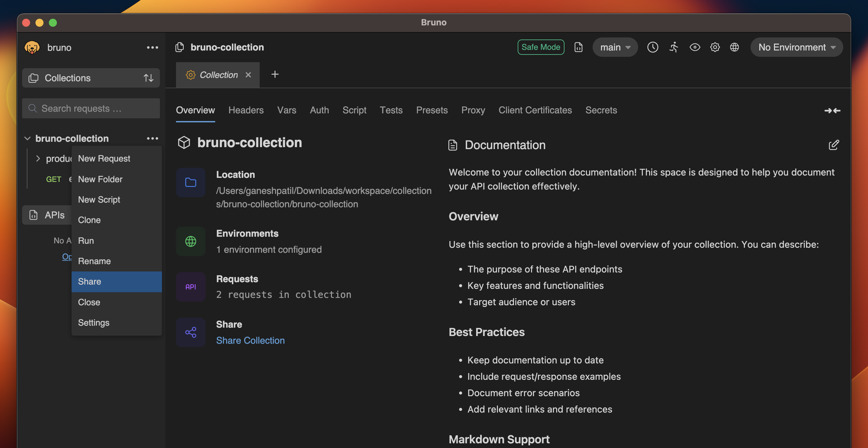The image size is (868, 448).
Task: Collapse the bruno-collection tree item
Action: [27, 138]
